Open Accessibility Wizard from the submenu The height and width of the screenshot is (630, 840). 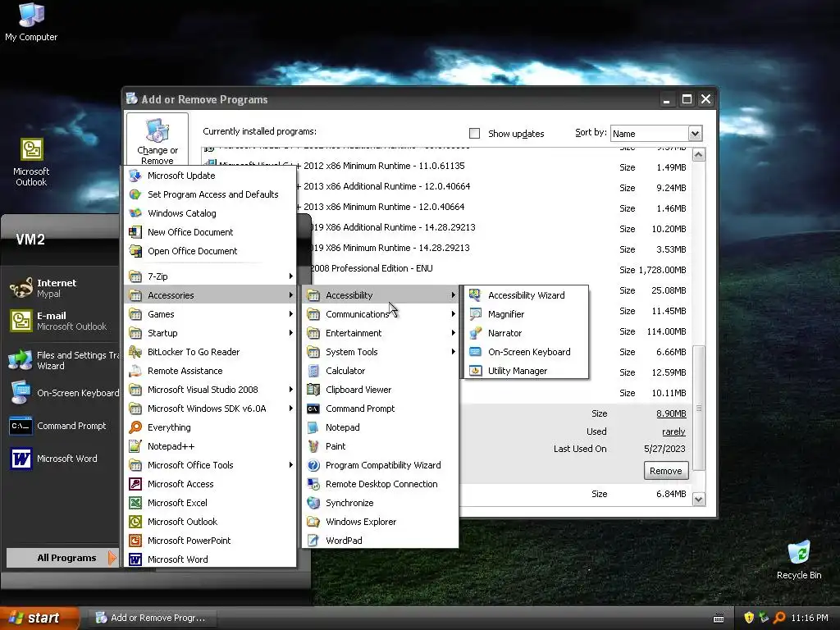tap(526, 295)
